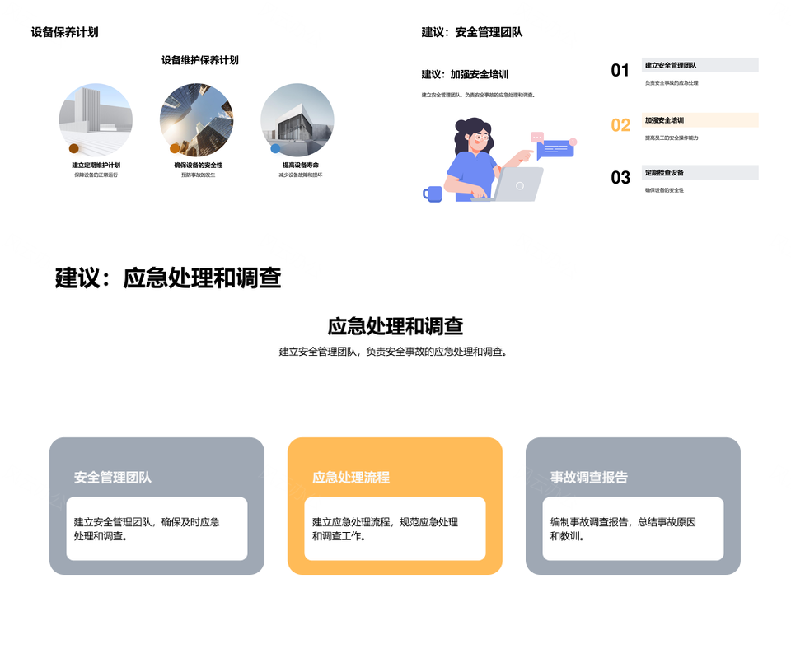This screenshot has width=791, height=672.
Task: Select the highlighted 加强安全培训 bar
Action: [700, 120]
